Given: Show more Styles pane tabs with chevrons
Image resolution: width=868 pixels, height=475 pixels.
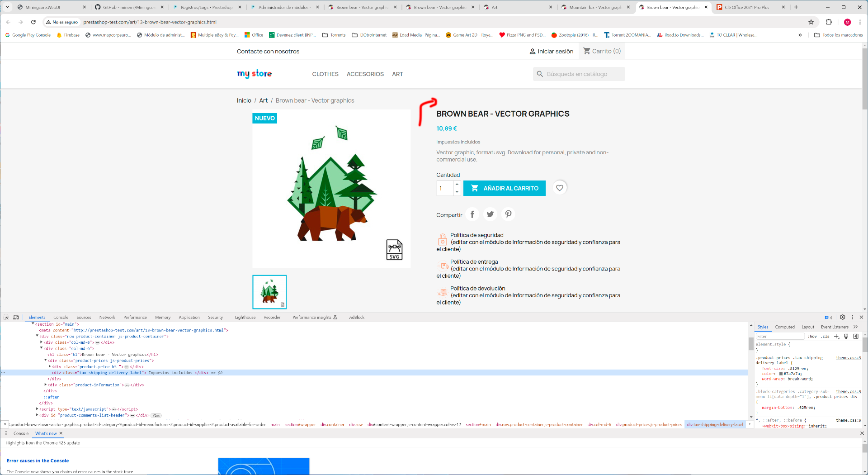Looking at the screenshot, I should (856, 327).
